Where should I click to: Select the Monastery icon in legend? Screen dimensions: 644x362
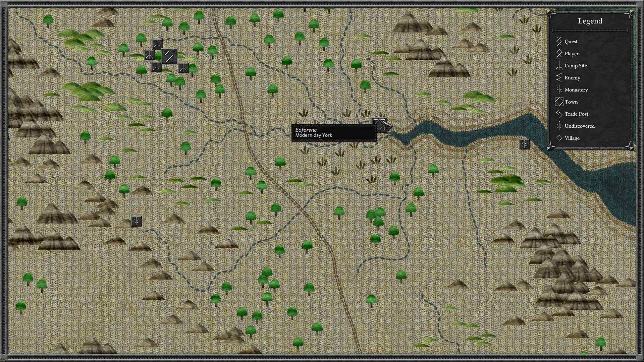(x=558, y=90)
